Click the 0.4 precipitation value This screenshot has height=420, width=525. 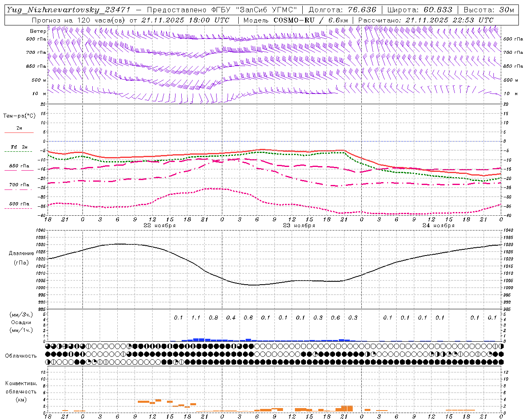231,318
